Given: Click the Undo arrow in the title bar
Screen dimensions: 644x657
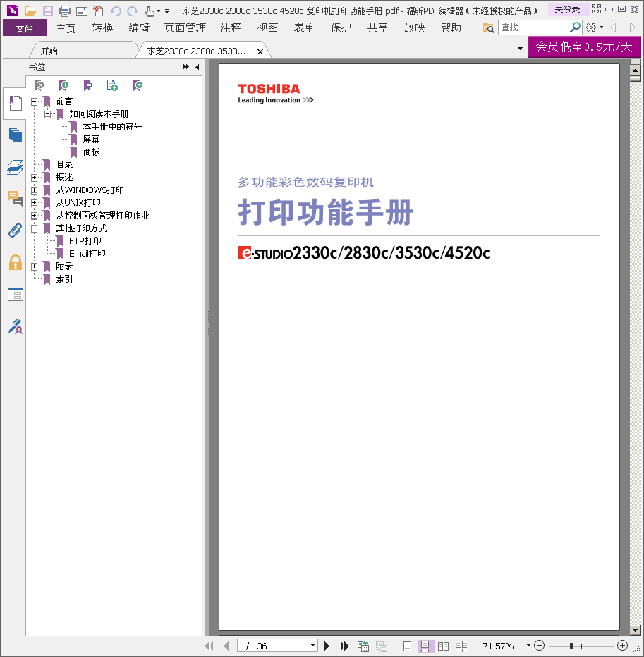Looking at the screenshot, I should pyautogui.click(x=115, y=11).
